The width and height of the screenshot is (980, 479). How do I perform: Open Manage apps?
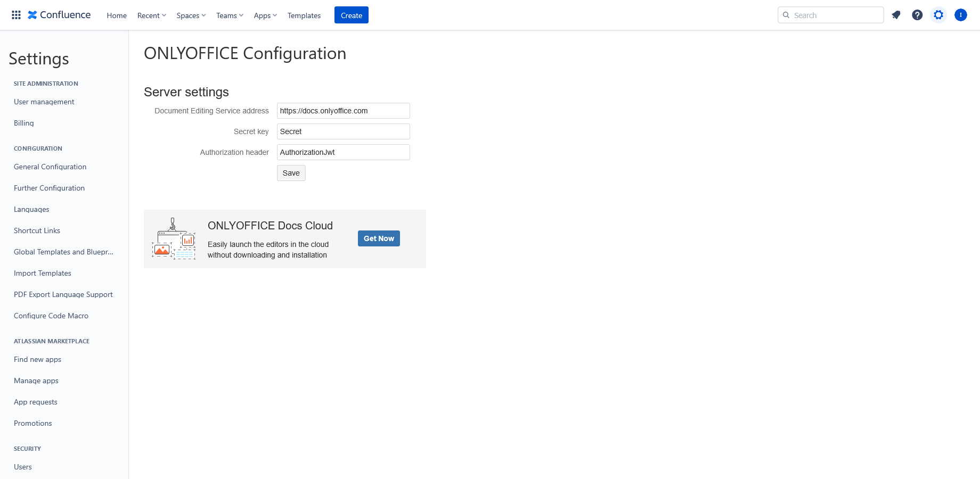(x=36, y=381)
